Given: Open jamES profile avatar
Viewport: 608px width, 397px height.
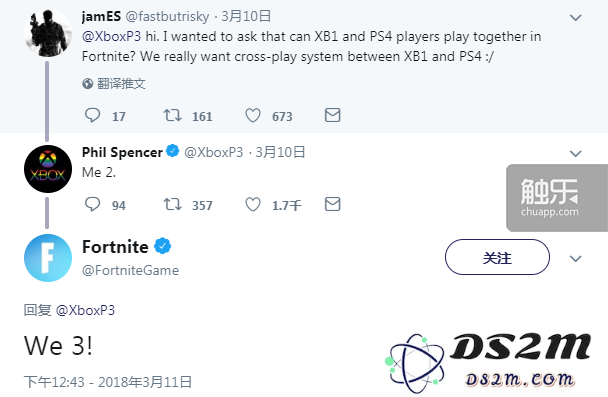Looking at the screenshot, I should tap(48, 33).
